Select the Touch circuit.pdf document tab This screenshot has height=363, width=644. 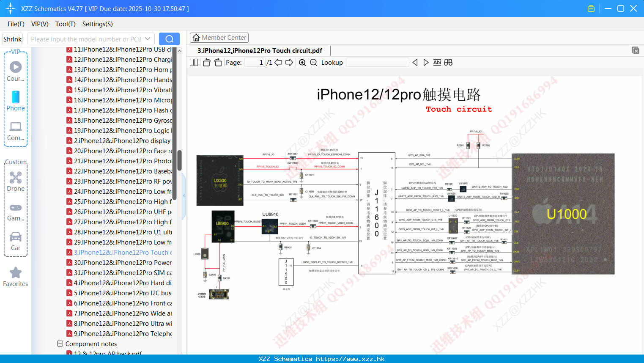[260, 51]
